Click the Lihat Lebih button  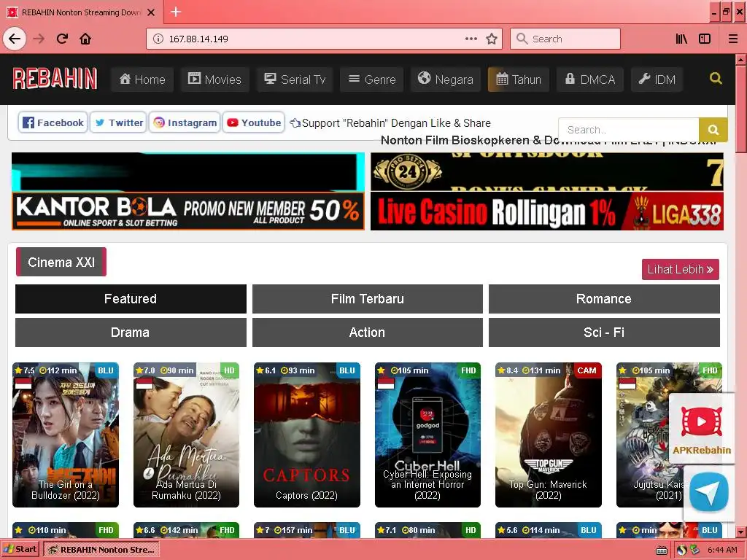click(681, 269)
